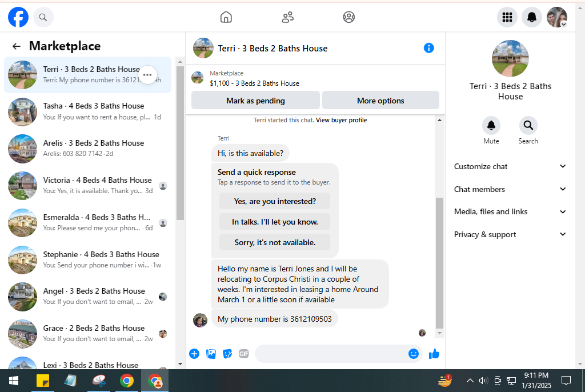This screenshot has width=585, height=392.
Task: Open Chrome from the taskbar
Action: pyautogui.click(x=127, y=381)
